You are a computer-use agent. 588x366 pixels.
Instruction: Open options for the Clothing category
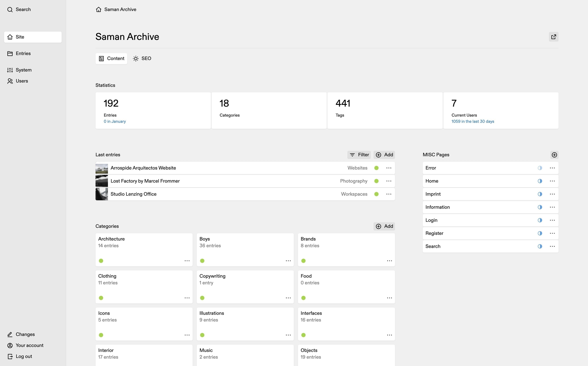click(x=187, y=298)
